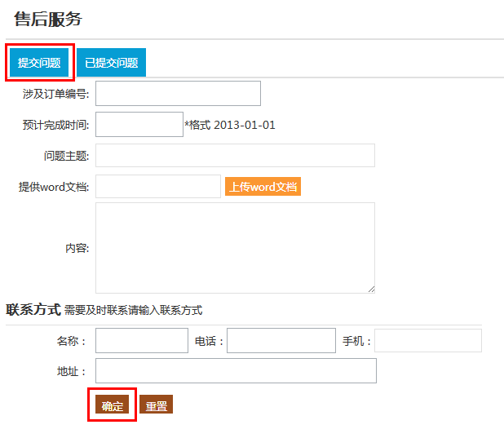This screenshot has height=438, width=504.
Task: Click the 电话 input box
Action: click(281, 341)
